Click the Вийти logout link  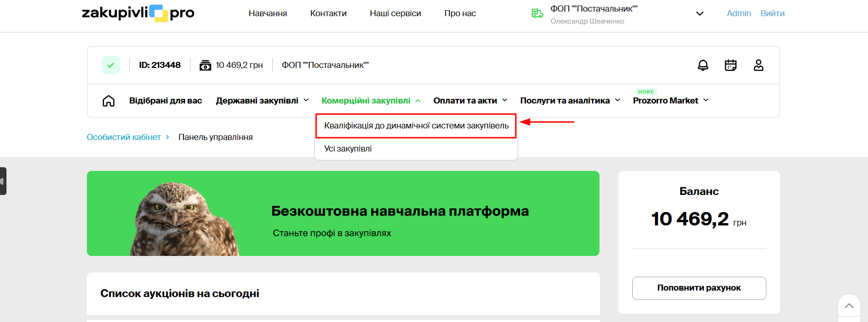point(772,13)
